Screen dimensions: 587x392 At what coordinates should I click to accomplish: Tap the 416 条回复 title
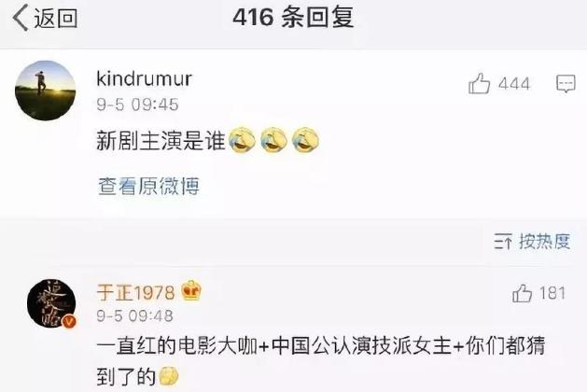pos(293,18)
